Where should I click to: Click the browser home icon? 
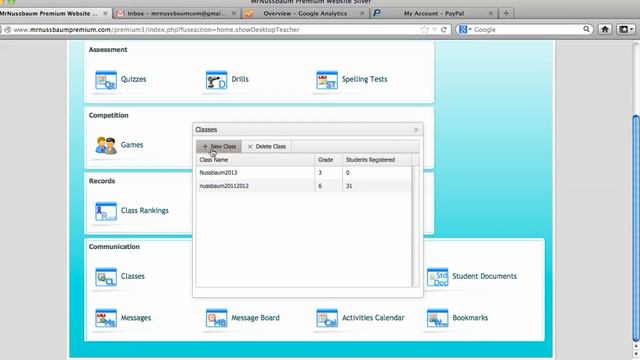point(605,29)
